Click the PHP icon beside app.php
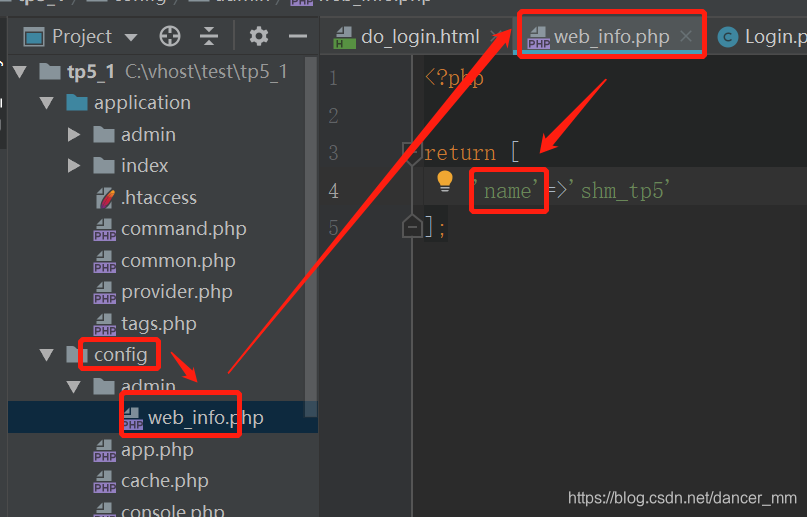This screenshot has height=517, width=807. click(x=104, y=451)
